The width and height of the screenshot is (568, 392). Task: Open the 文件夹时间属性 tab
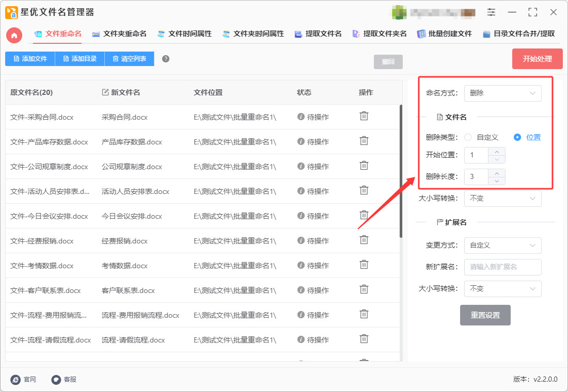click(253, 34)
